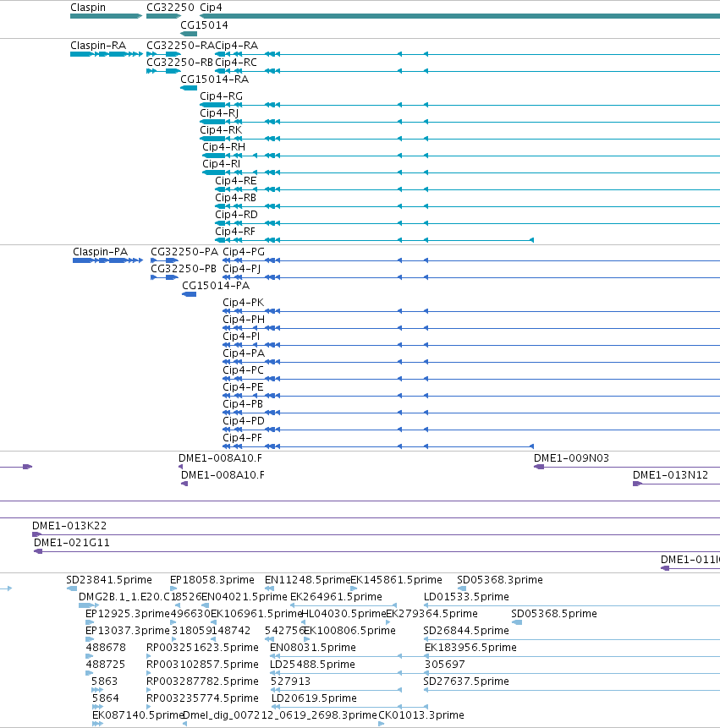Select the CG32250 gene label
The image size is (720, 728).
[x=170, y=8]
